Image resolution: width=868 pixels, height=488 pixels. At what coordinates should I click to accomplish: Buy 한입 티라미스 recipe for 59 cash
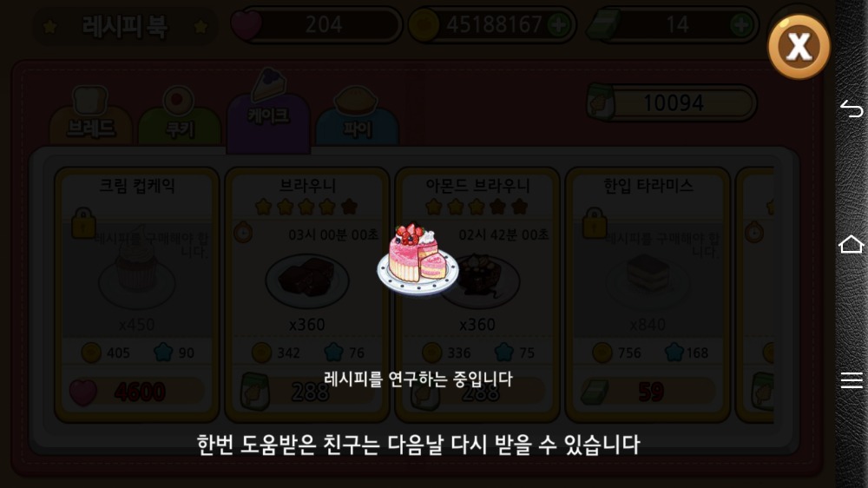[648, 392]
